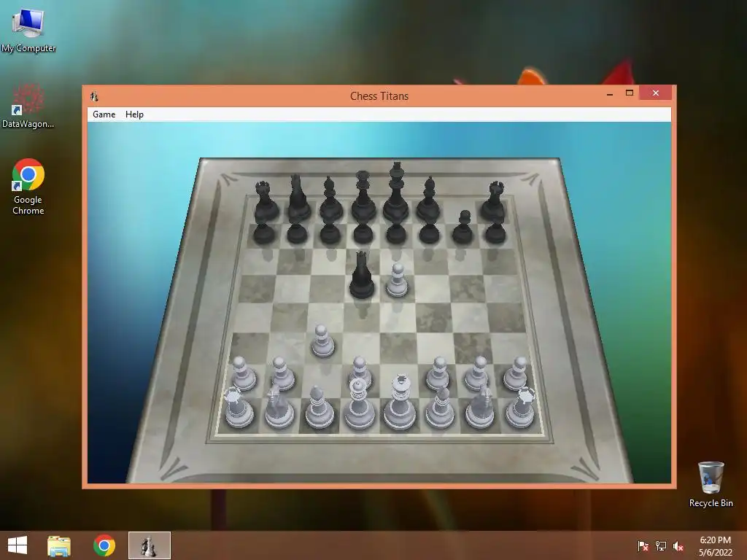Viewport: 747px width, 560px height.
Task: Select the white pawn on a2
Action: [244, 373]
